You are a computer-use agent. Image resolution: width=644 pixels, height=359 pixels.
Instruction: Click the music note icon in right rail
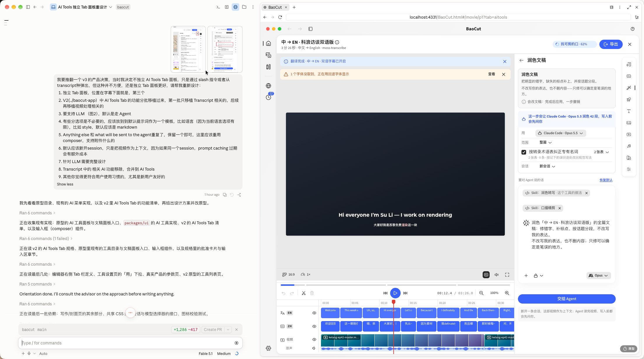pos(629,146)
